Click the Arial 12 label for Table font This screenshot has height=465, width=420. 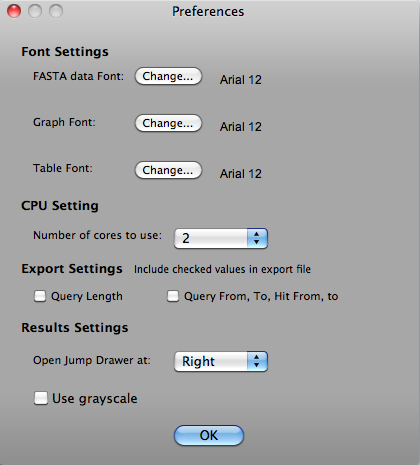coord(241,174)
